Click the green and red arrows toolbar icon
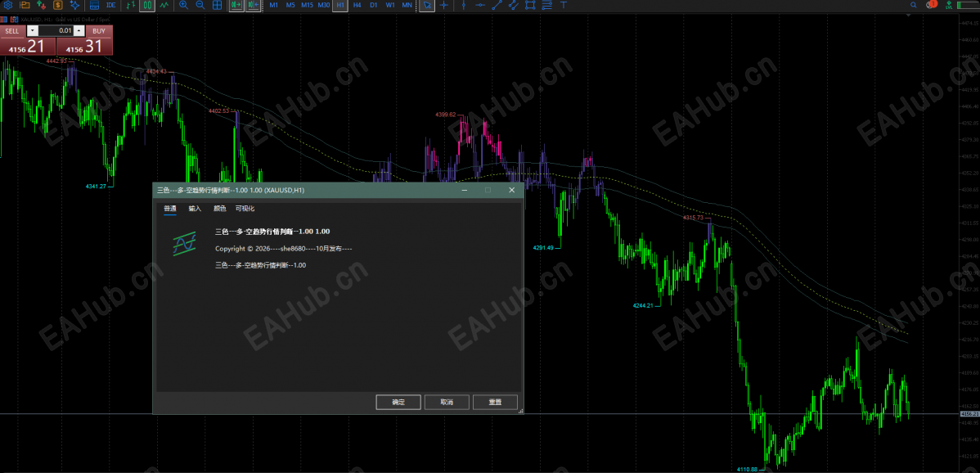This screenshot has width=980, height=473. (41, 5)
